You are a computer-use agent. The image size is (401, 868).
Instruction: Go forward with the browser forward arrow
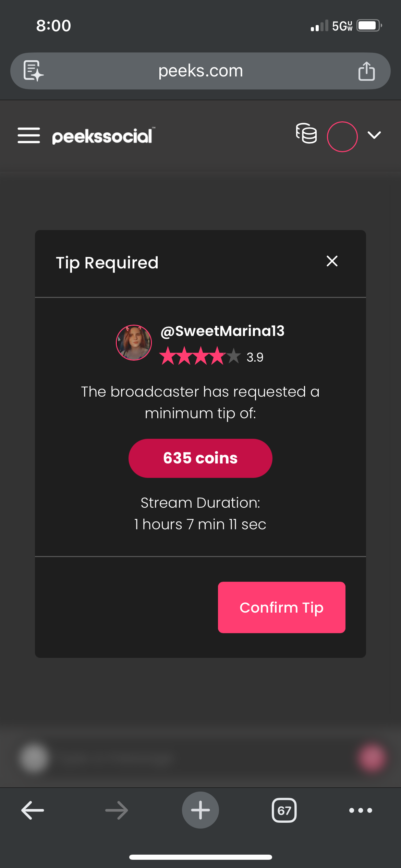tap(117, 810)
